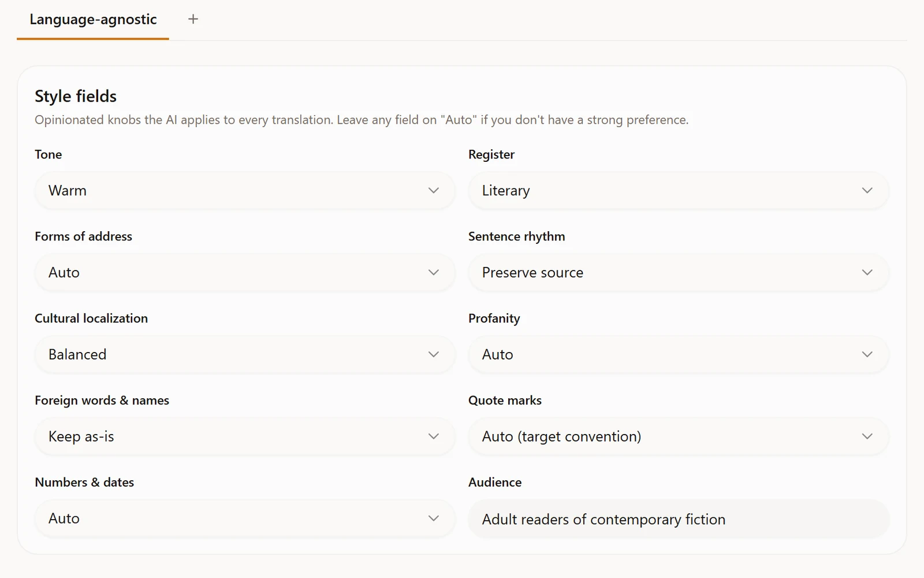Expand the Numbers & dates dropdown
Screen dimensions: 924x578
(x=245, y=519)
